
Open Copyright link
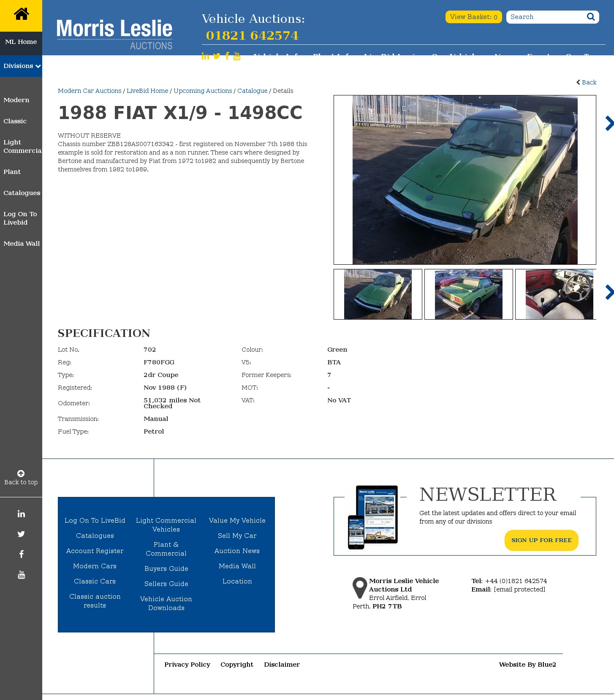(x=237, y=665)
